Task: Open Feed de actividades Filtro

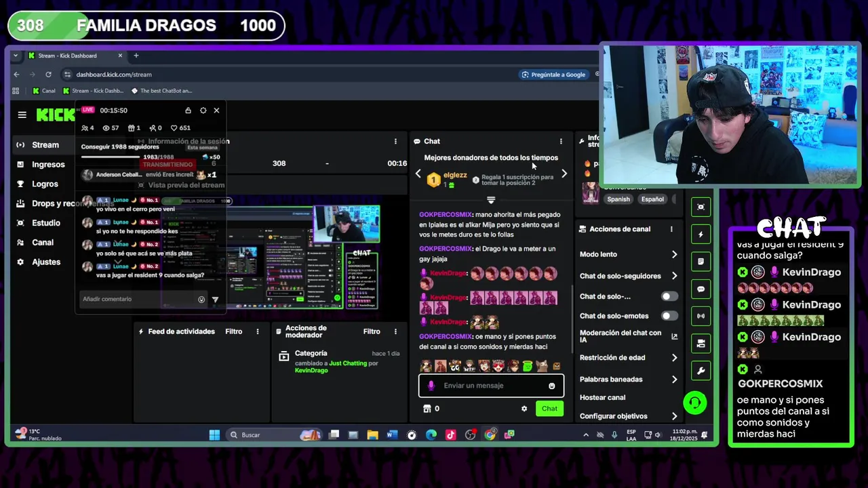Action: 234,331
